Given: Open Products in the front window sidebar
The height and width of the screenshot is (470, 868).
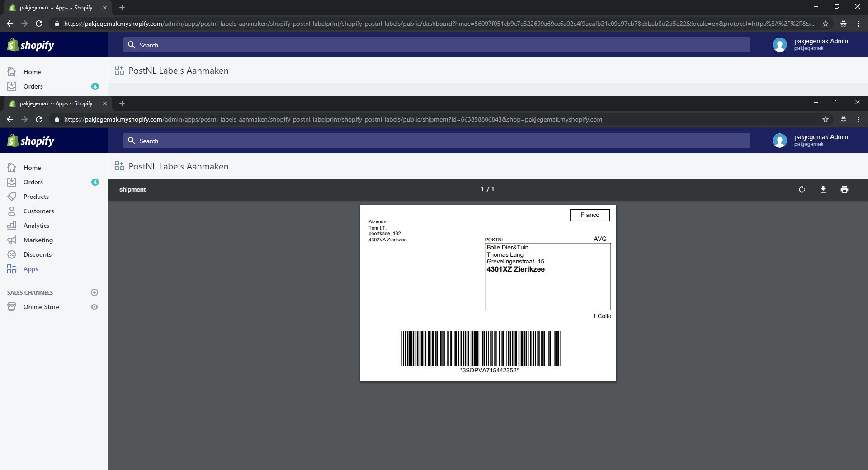Looking at the screenshot, I should 36,197.
